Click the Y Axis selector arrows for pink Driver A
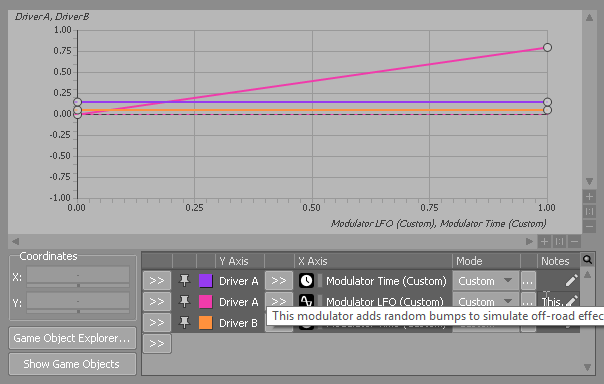This screenshot has width=604, height=384. point(157,302)
